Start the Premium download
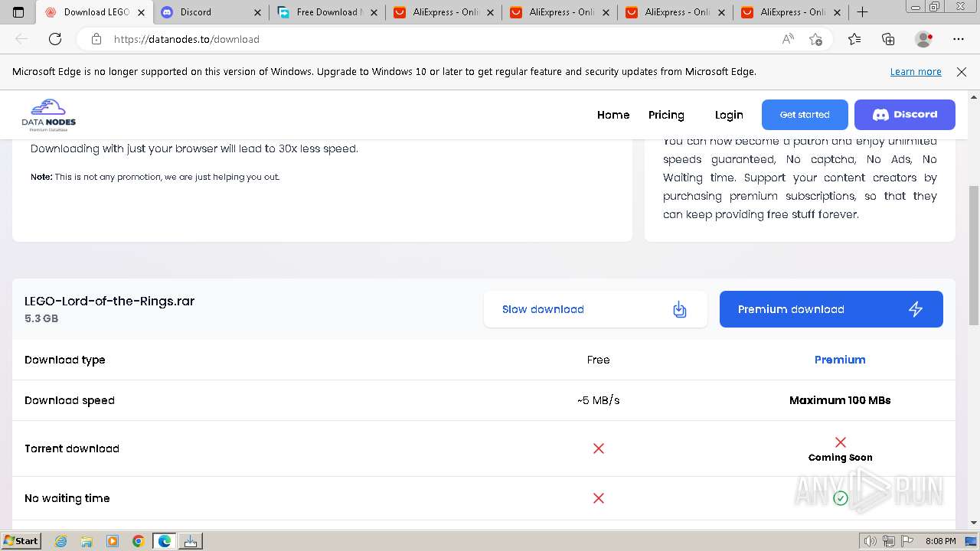The width and height of the screenshot is (980, 551). [831, 309]
